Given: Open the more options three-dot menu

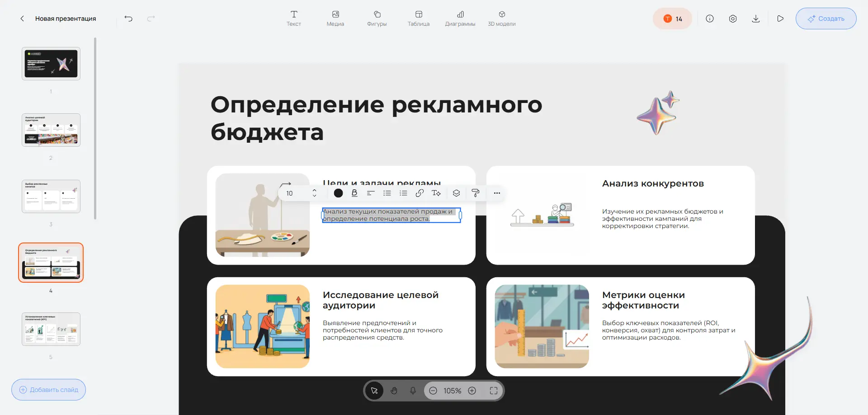Looking at the screenshot, I should [497, 193].
